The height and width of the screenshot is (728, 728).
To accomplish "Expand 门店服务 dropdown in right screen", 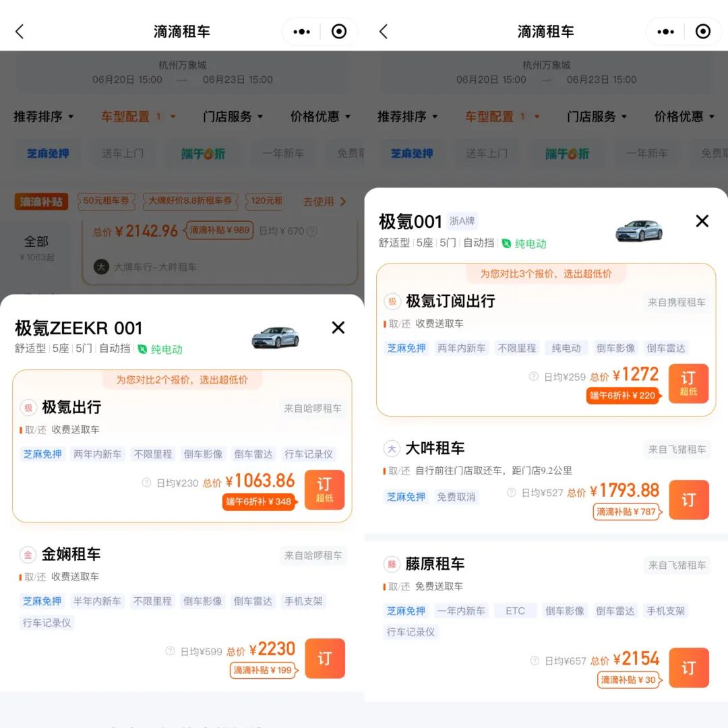I will 597,116.
